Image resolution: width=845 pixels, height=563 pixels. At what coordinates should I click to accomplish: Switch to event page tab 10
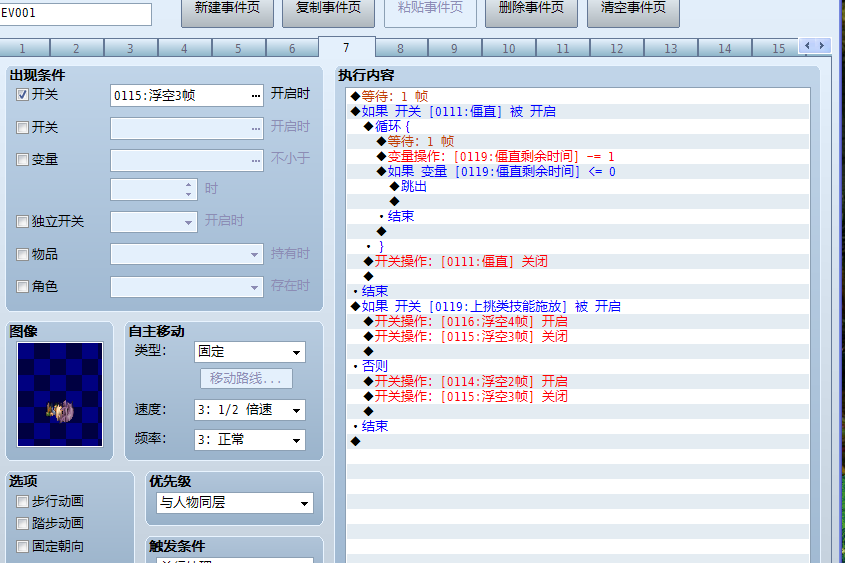[x=509, y=48]
